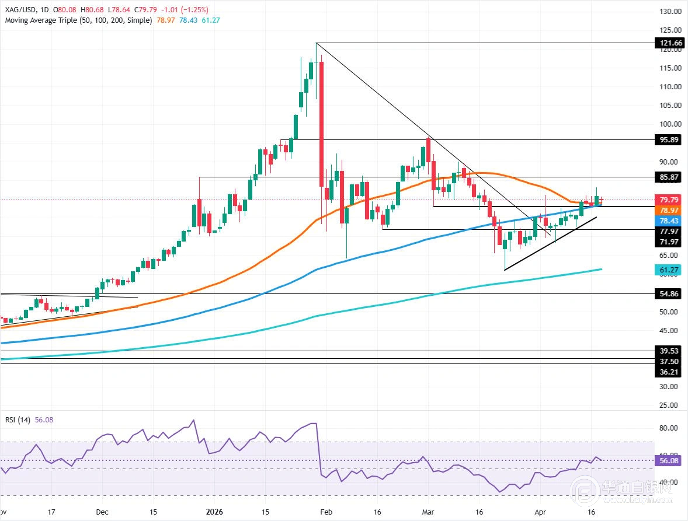This screenshot has width=688, height=522.
Task: Select the teal 61.27 tag on the price axis
Action: click(x=669, y=269)
